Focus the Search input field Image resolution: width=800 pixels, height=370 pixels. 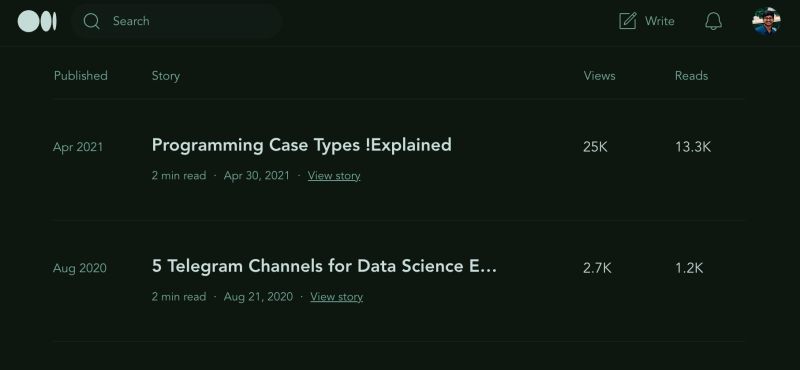[x=177, y=21]
